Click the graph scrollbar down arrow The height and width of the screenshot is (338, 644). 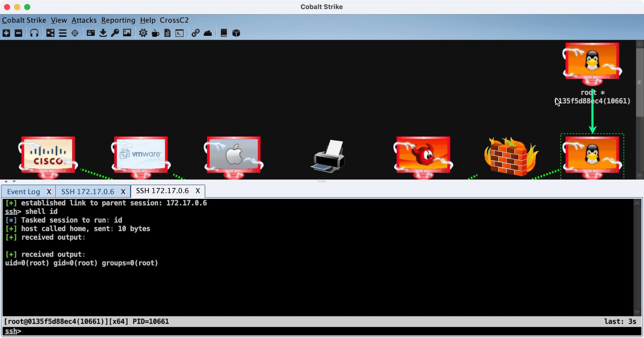(x=640, y=176)
